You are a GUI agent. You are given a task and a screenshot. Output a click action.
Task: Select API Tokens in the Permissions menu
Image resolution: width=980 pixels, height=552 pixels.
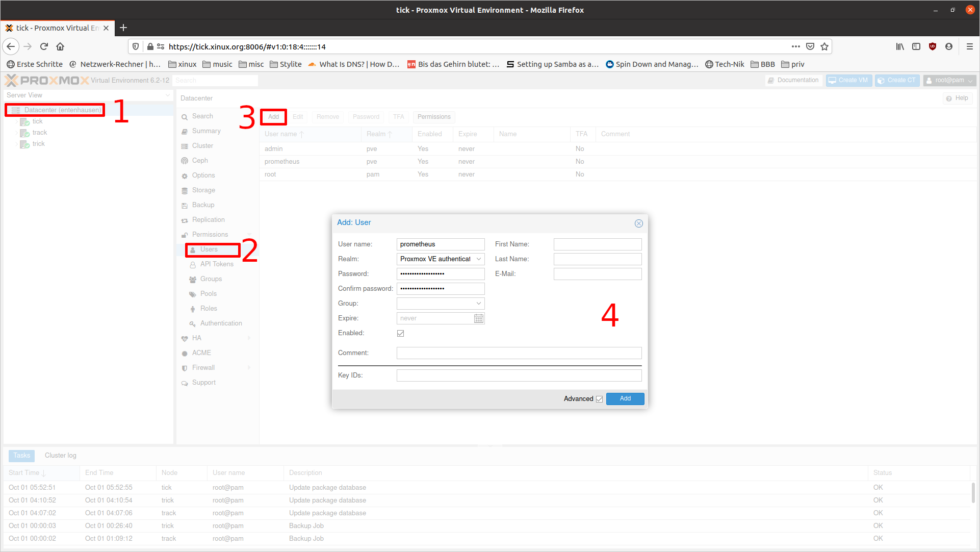(217, 264)
